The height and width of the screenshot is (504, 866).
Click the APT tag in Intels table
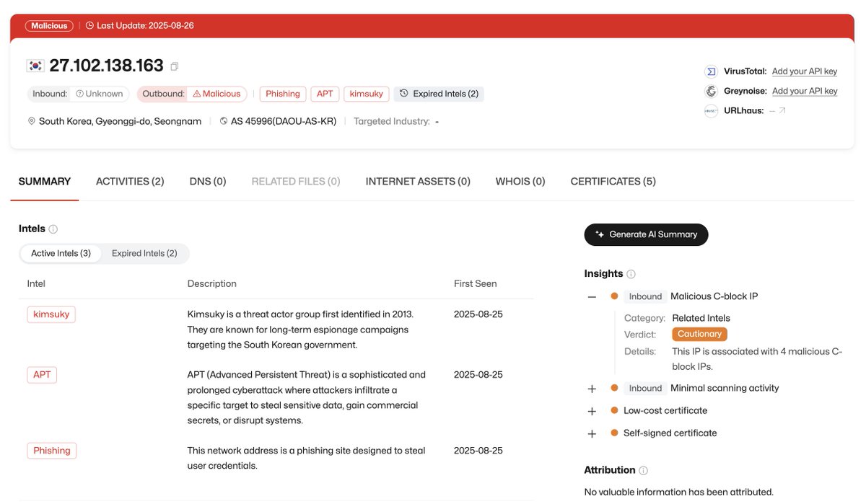(x=42, y=375)
